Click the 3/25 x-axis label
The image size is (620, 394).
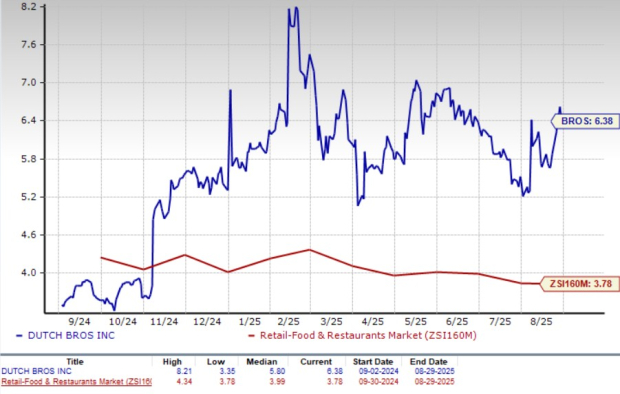pyautogui.click(x=331, y=321)
